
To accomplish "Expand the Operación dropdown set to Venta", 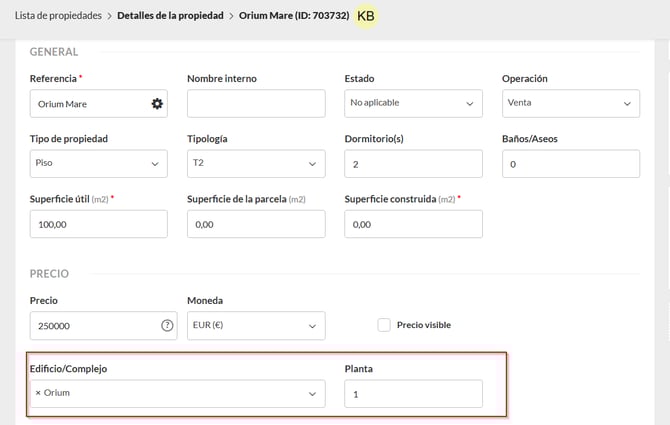I will click(570, 103).
